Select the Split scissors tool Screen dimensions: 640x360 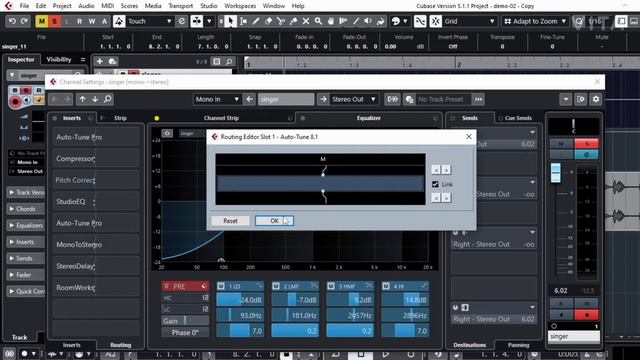[281, 21]
